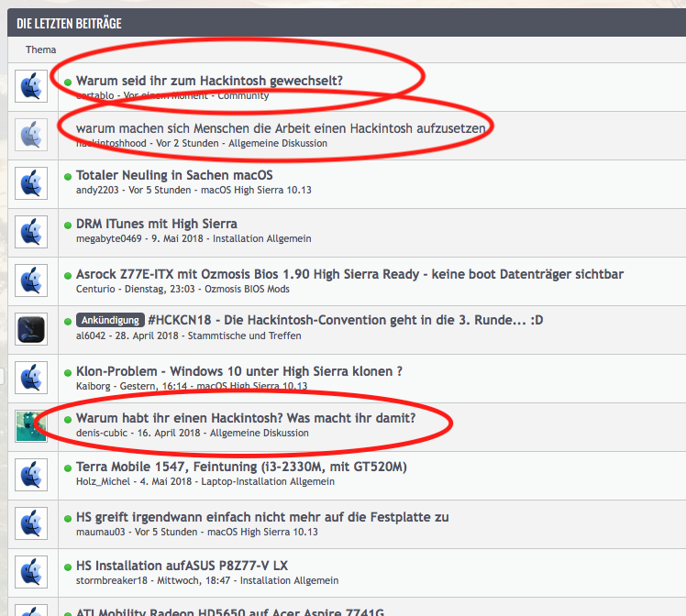Image resolution: width=686 pixels, height=616 pixels.
Task: Click avatar icon beside Terra Mobile 1547 thread
Action: (x=31, y=474)
